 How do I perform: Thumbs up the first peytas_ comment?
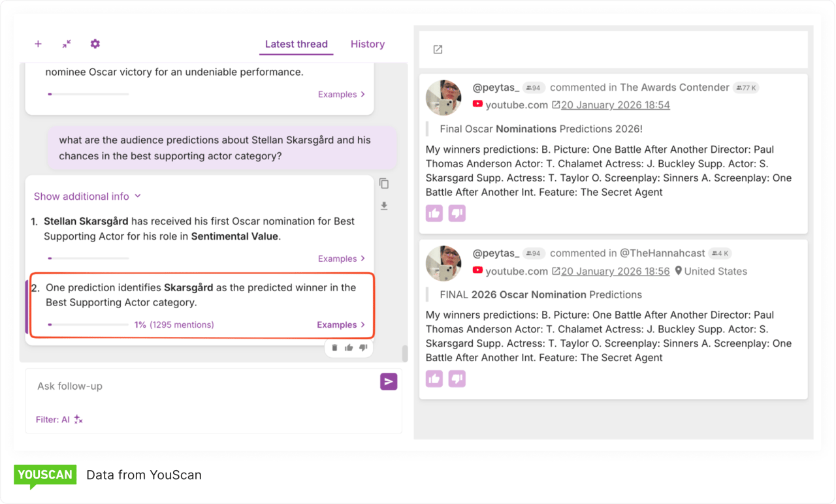434,213
